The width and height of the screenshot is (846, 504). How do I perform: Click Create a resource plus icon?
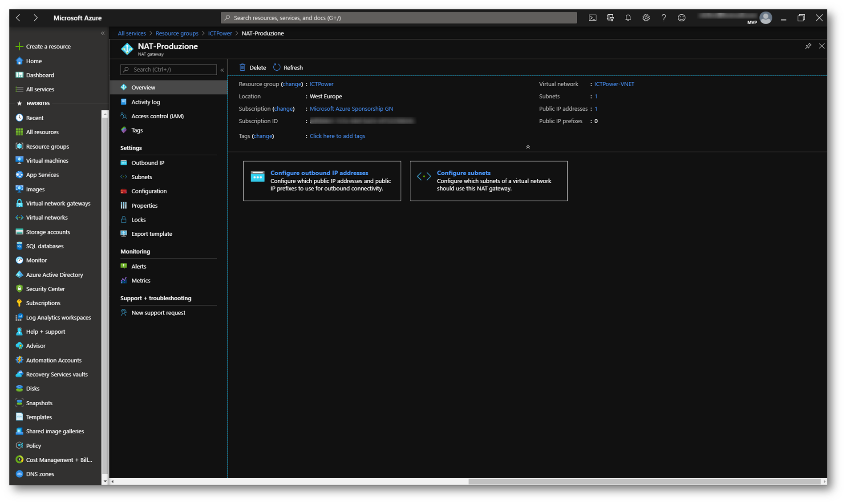click(x=19, y=46)
